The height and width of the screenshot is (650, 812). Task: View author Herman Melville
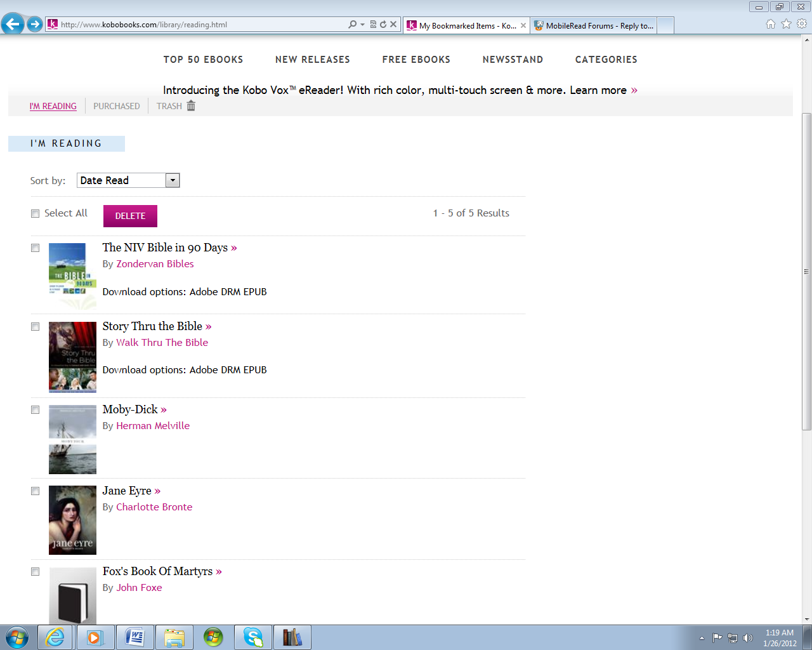pyautogui.click(x=153, y=426)
